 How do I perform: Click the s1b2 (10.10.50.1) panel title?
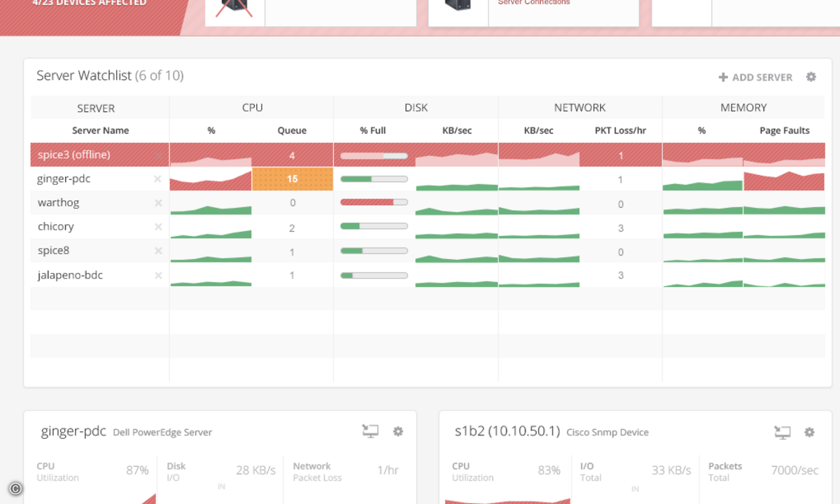pyautogui.click(x=507, y=431)
